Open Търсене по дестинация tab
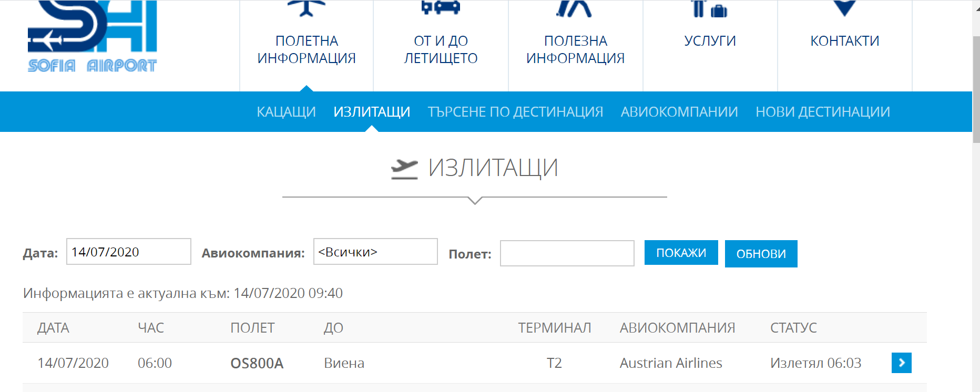 click(x=515, y=112)
